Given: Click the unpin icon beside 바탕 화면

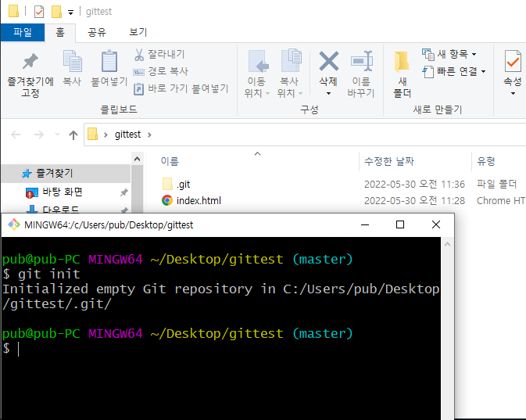Looking at the screenshot, I should coord(123,192).
